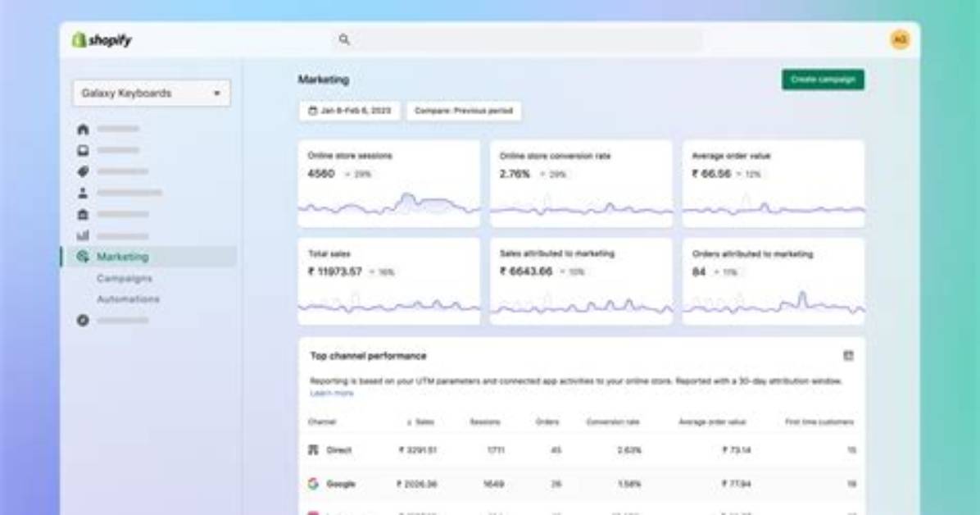Open Campaigns submenu item
980x515 pixels.
point(125,278)
